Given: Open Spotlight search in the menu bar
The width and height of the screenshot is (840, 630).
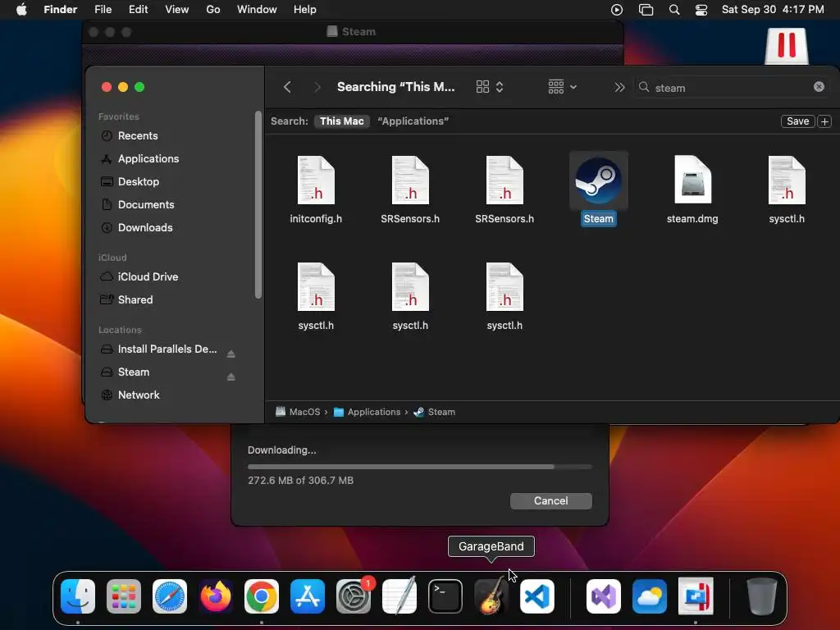Looking at the screenshot, I should tap(674, 10).
